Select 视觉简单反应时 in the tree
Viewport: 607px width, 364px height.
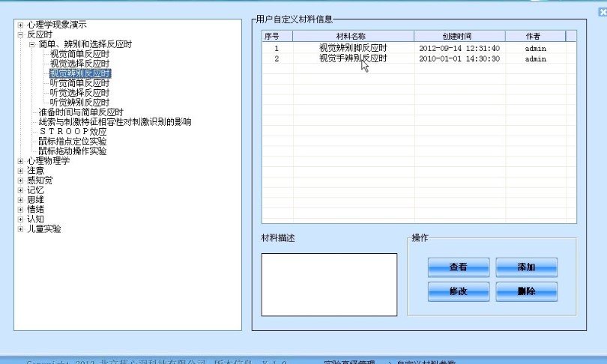coord(79,54)
